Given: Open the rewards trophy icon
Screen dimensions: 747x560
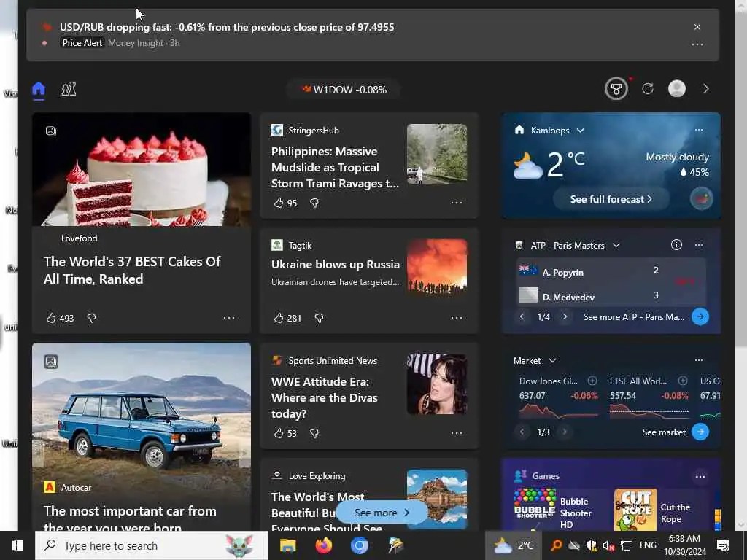Looking at the screenshot, I should (x=616, y=89).
